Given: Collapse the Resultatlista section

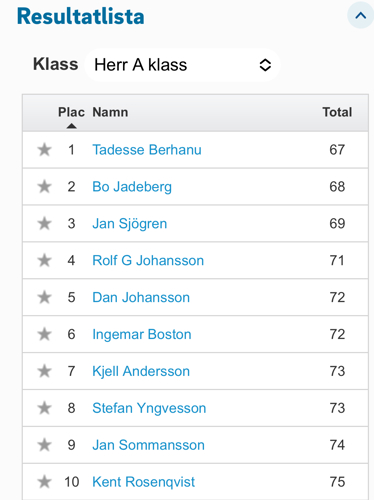Looking at the screenshot, I should 361,15.
